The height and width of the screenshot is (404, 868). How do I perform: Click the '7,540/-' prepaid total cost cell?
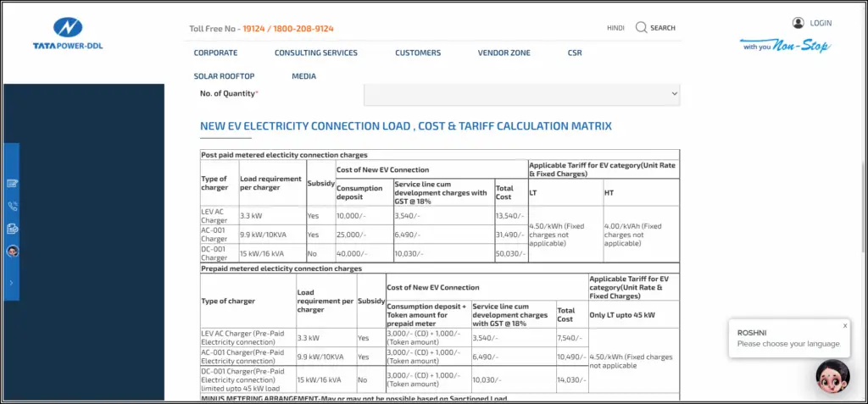pos(572,338)
